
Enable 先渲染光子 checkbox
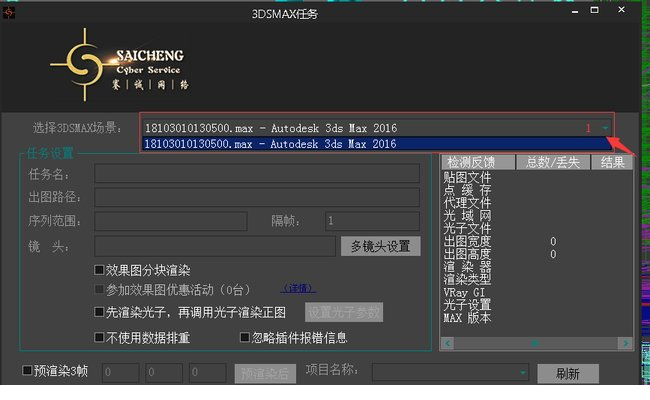(99, 312)
